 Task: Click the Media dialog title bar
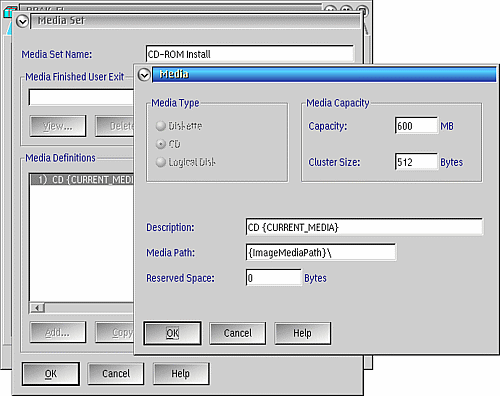coord(324,74)
